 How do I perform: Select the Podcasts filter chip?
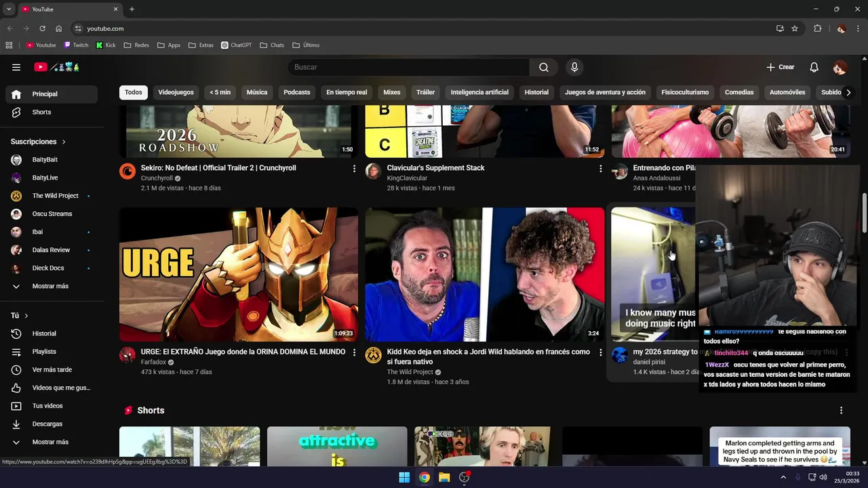[297, 92]
